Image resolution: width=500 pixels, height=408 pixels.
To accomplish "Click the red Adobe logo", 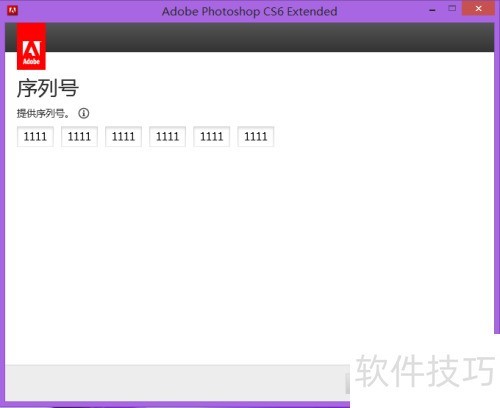I will [x=31, y=46].
